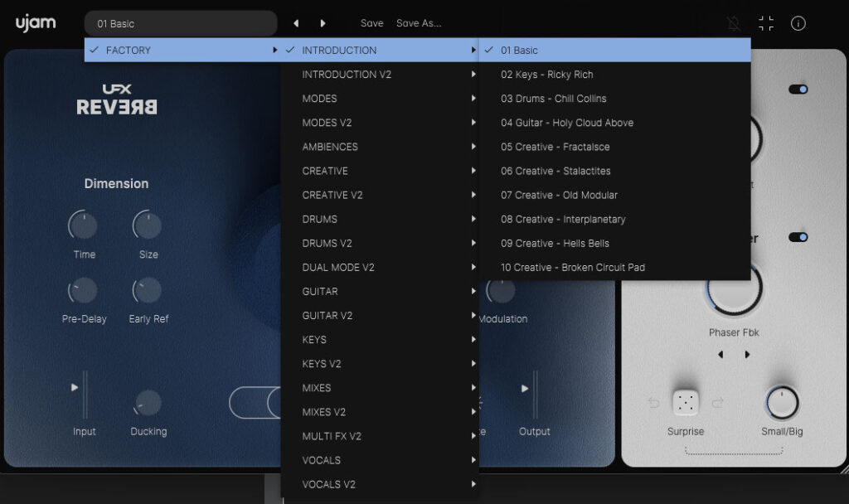
Task: Click the Surprise dice button
Action: click(686, 404)
